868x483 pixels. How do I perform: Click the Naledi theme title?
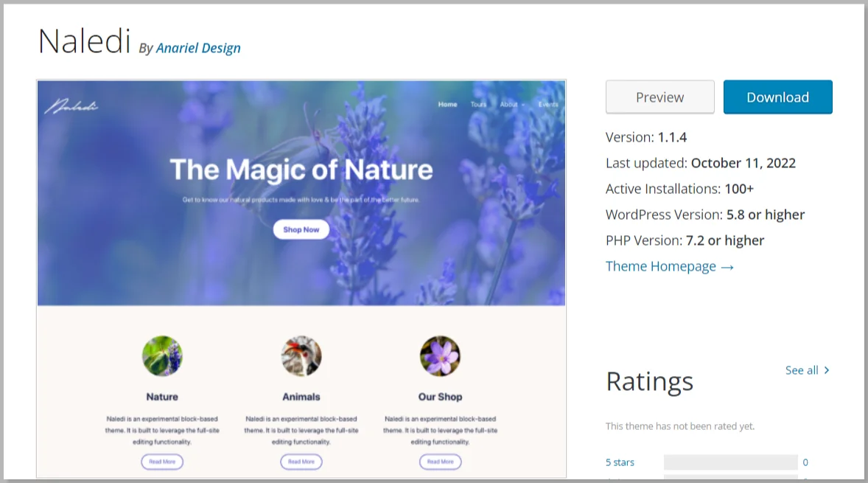[84, 41]
